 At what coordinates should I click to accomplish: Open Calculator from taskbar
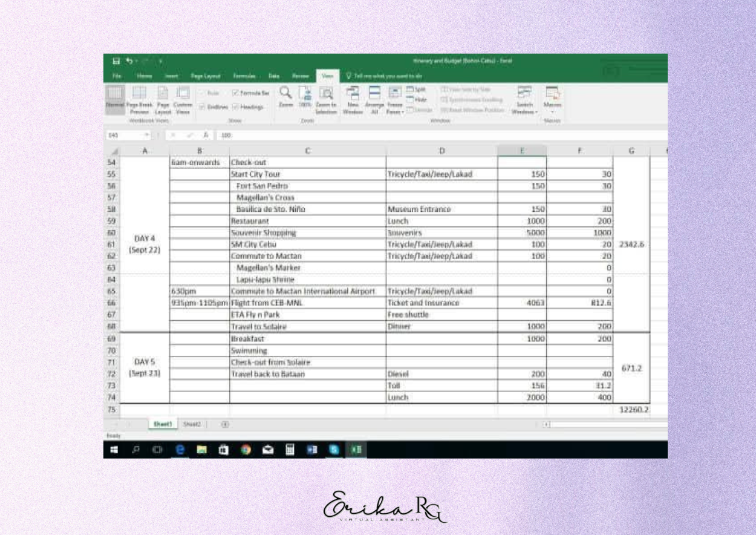click(290, 450)
